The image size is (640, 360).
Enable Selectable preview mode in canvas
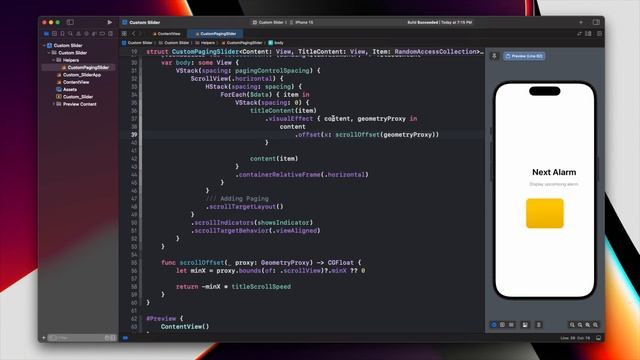point(502,325)
